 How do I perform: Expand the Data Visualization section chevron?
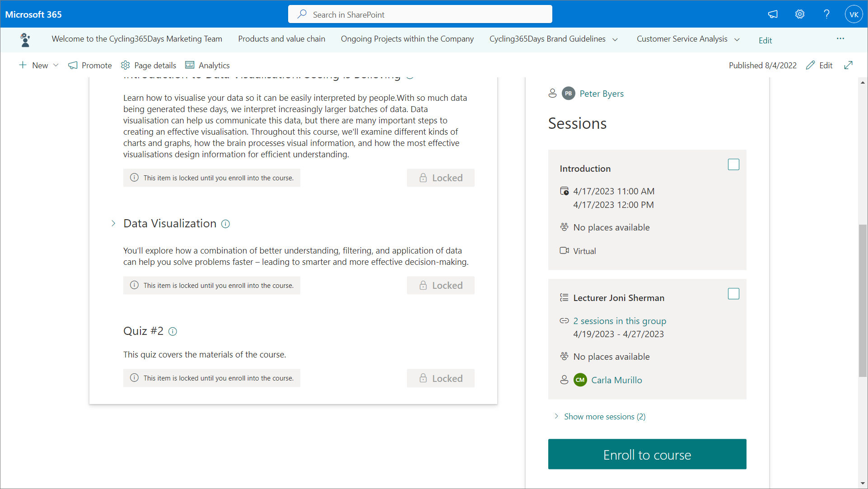pos(113,223)
